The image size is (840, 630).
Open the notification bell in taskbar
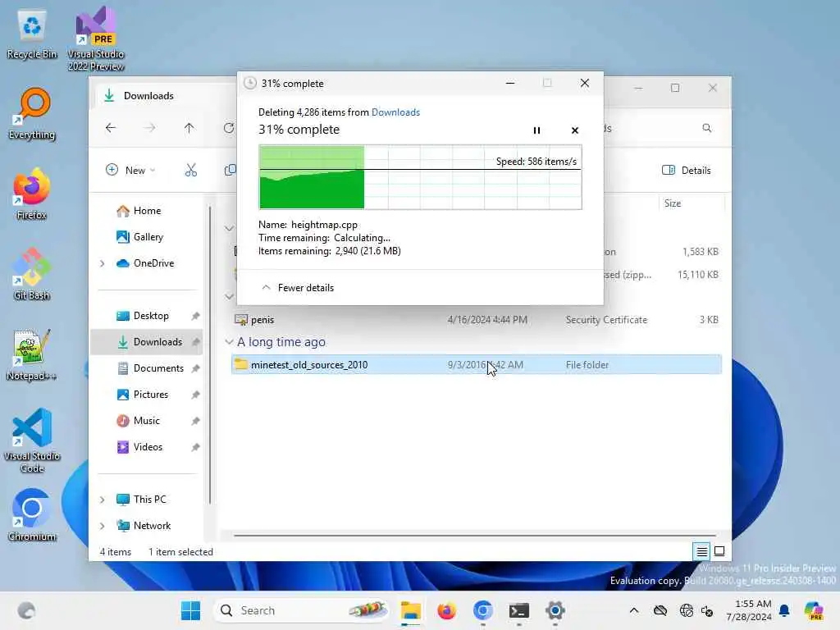point(784,610)
